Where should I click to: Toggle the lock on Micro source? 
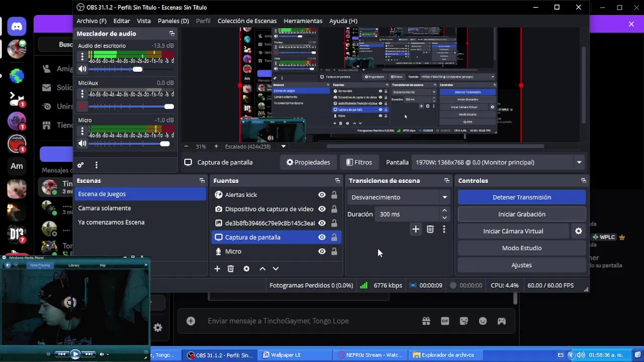(334, 251)
